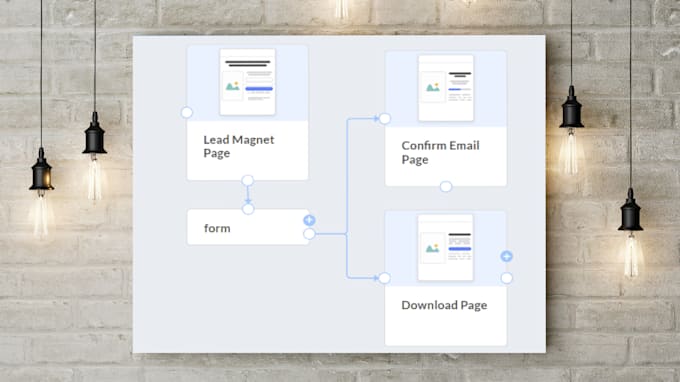The height and width of the screenshot is (382, 680).
Task: Click the Lead Magnet Page title
Action: point(239,146)
